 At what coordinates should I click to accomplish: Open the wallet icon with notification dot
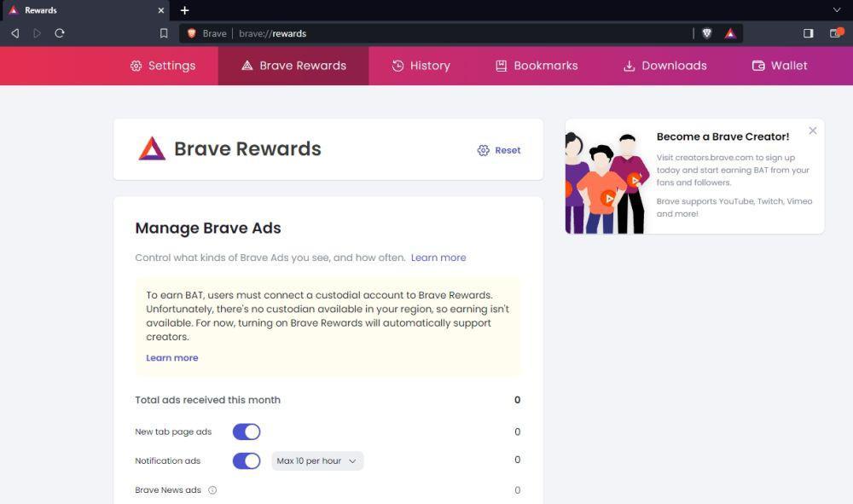coord(836,33)
